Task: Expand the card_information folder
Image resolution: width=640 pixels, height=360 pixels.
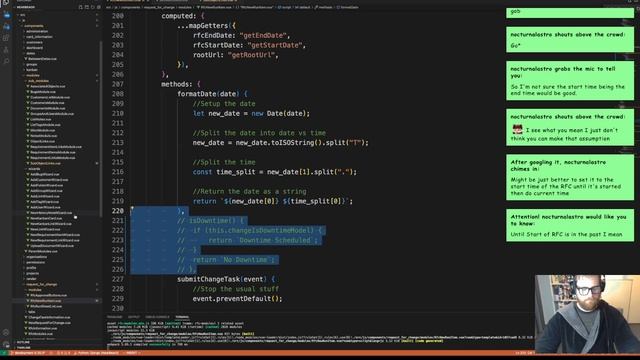Action: [38, 37]
